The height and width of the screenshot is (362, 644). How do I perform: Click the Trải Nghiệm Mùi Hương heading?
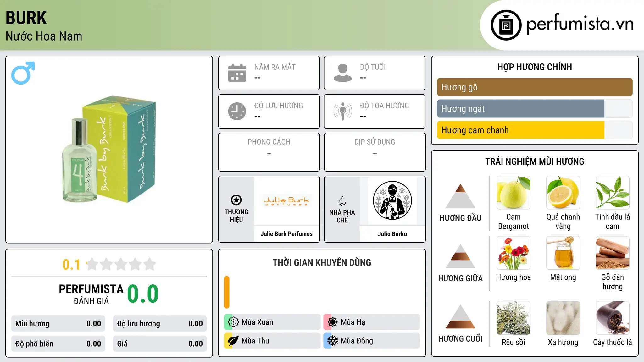(x=535, y=162)
